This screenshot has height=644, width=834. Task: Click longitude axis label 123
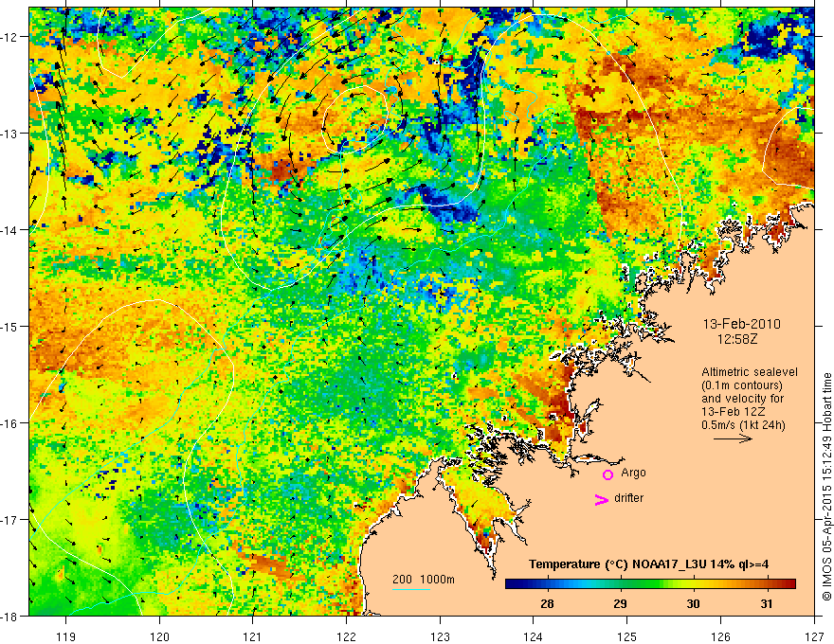point(440,636)
